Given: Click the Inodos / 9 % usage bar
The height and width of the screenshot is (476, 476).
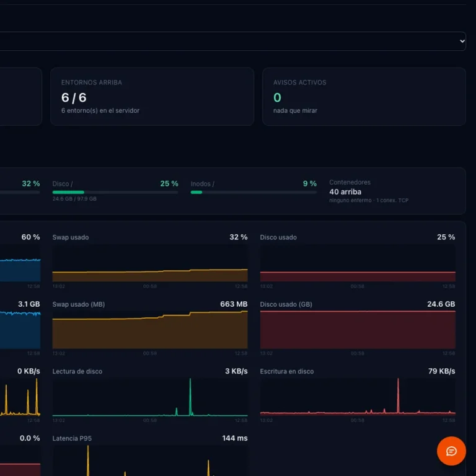Looking at the screenshot, I should 253,192.
